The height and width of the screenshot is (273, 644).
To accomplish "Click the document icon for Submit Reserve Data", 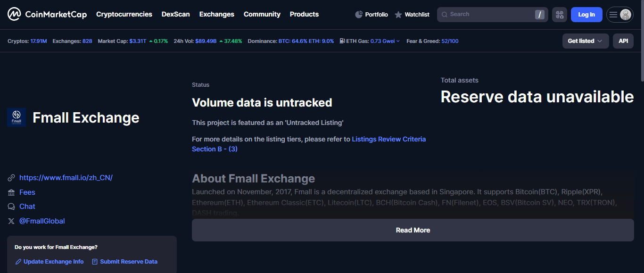I will 95,262.
